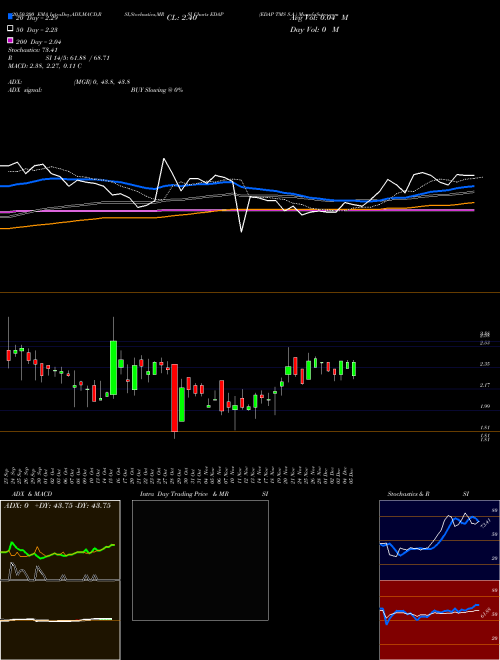Image resolution: width=500 pixels, height=660 pixels.
Task: Click the blue 20 Day legend swatch
Action: pyautogui.click(x=11, y=17)
